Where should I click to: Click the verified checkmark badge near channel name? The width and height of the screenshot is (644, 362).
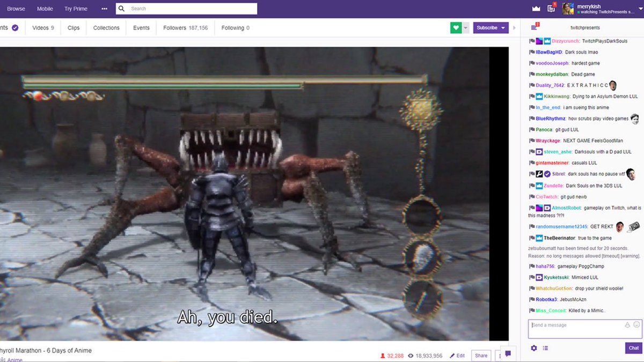(x=15, y=28)
